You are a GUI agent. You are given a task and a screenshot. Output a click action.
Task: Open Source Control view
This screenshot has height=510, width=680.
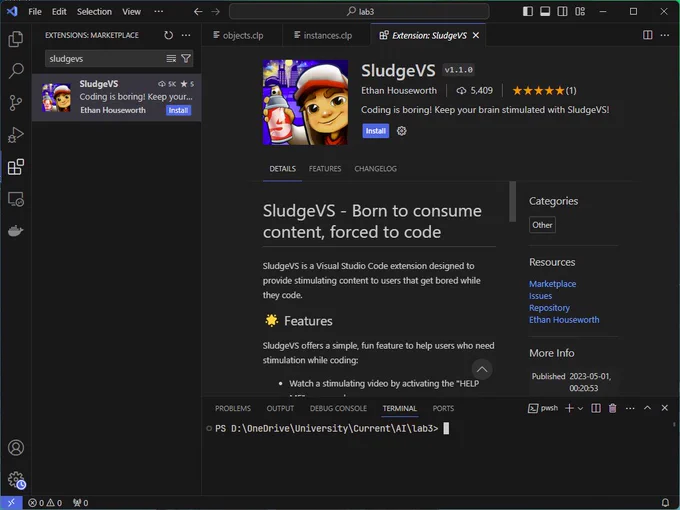click(x=16, y=103)
